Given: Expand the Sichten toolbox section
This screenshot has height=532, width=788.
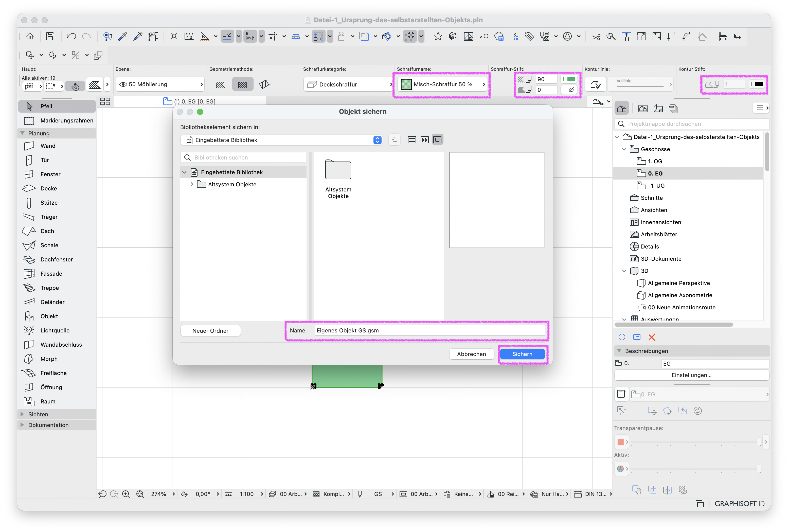Looking at the screenshot, I should [x=22, y=414].
